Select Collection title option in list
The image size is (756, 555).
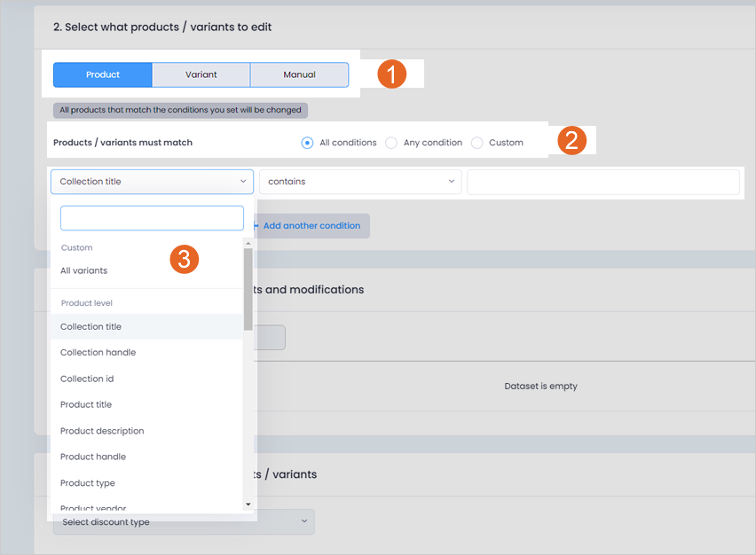click(146, 326)
